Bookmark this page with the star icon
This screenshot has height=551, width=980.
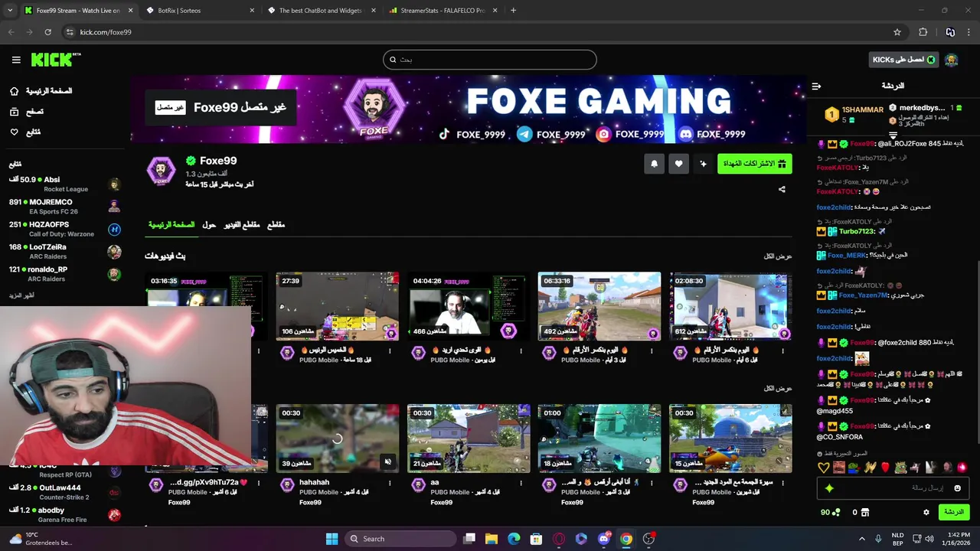pyautogui.click(x=897, y=32)
